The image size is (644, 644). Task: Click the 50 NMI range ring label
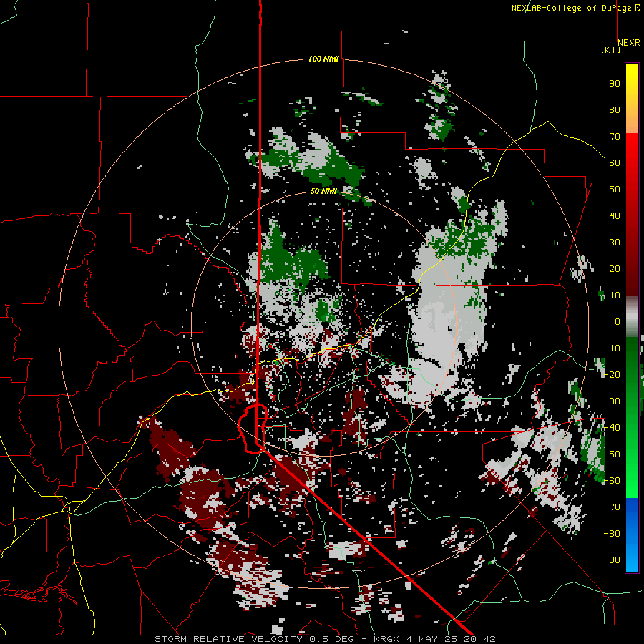[323, 191]
